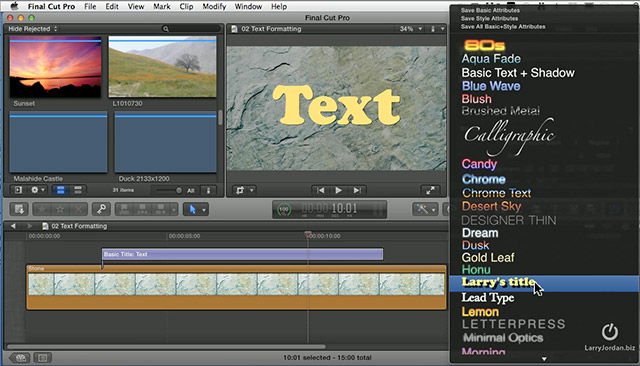Click the Connect clip edit button
This screenshot has width=640, height=366.
(x=124, y=209)
